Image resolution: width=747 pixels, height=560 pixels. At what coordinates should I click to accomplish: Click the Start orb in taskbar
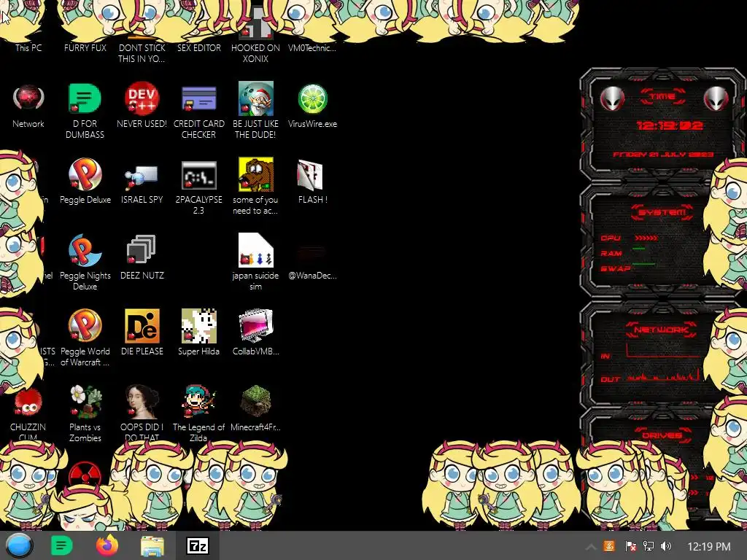point(19,545)
